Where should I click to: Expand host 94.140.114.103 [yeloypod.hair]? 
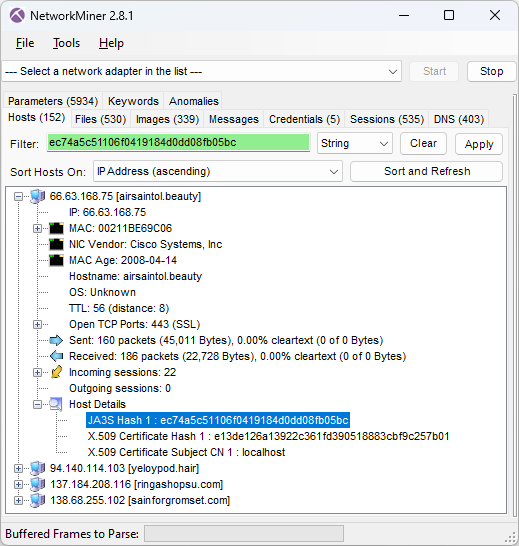[18, 469]
